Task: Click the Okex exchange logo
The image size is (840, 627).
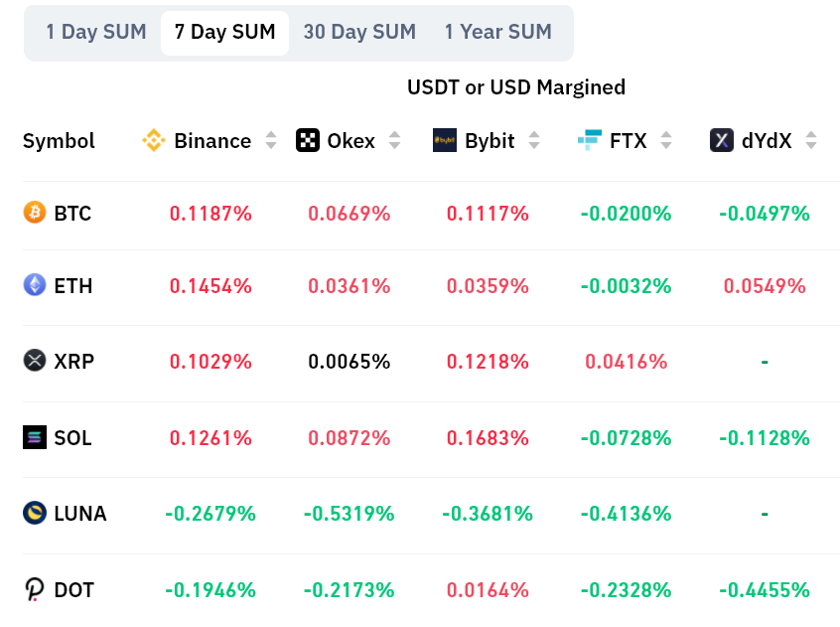Action: pos(308,141)
